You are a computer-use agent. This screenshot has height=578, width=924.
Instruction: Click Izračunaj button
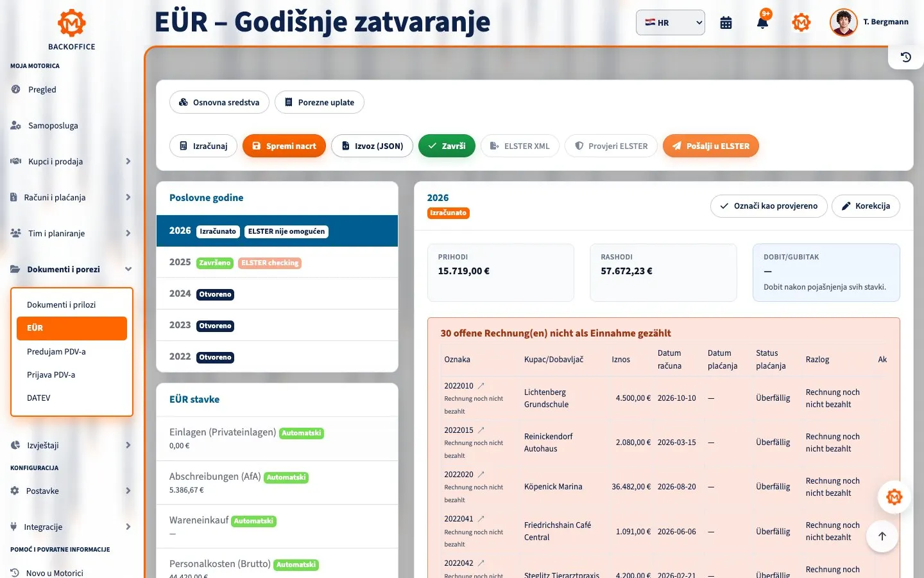(x=203, y=146)
